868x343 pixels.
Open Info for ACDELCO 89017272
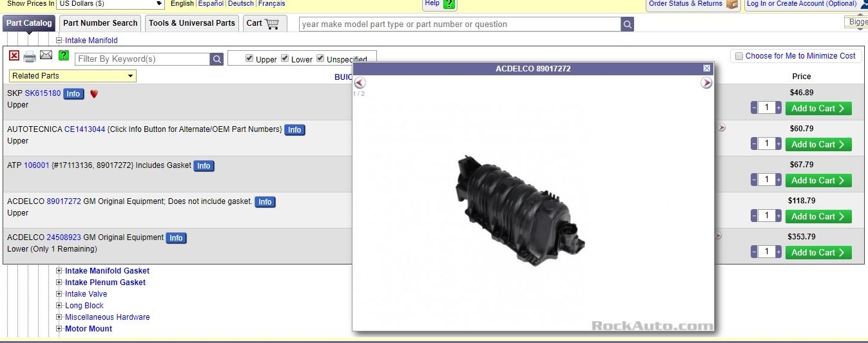click(265, 202)
